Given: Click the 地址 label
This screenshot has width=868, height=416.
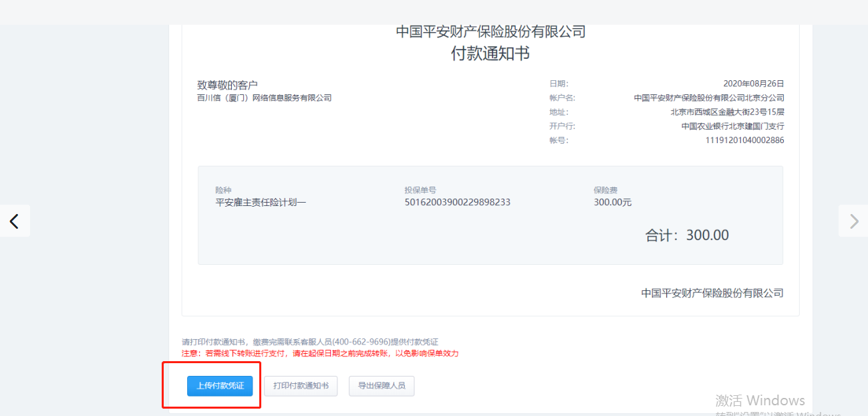Looking at the screenshot, I should (x=559, y=112).
